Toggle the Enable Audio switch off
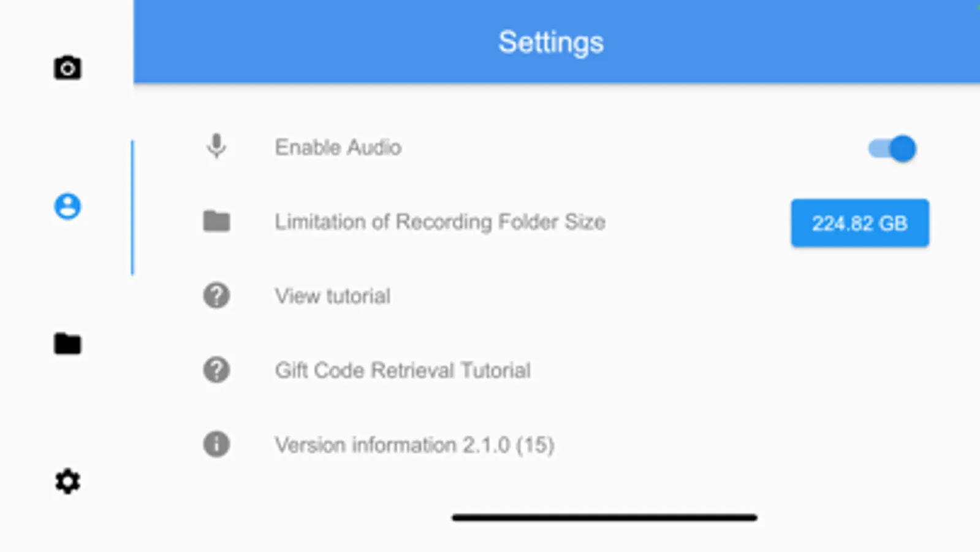Viewport: 980px width, 552px height. click(892, 148)
